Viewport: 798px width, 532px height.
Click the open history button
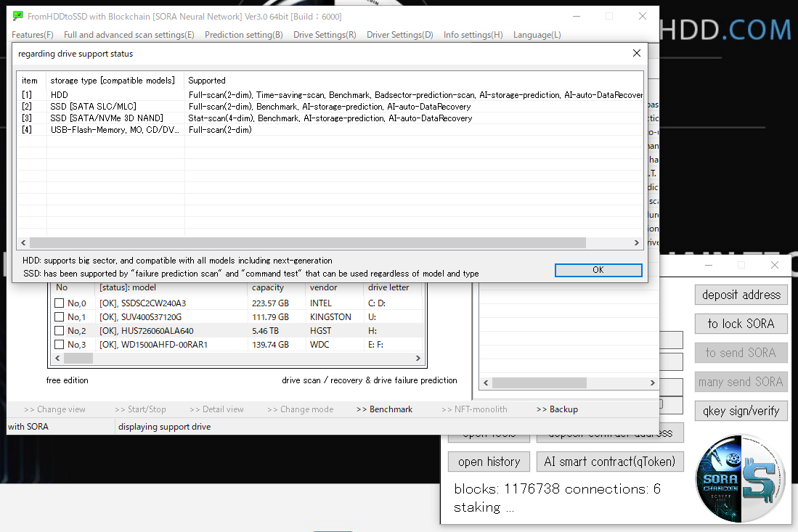[489, 462]
